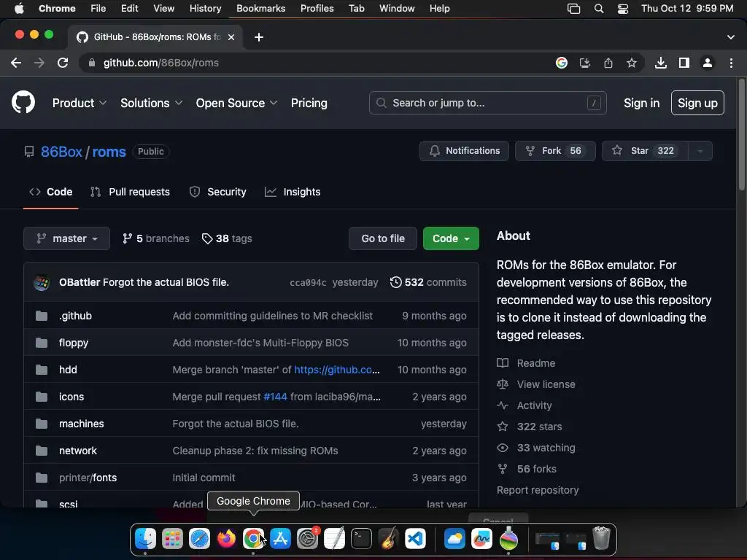View the 38 tags link
This screenshot has height=560, width=747.
(227, 238)
